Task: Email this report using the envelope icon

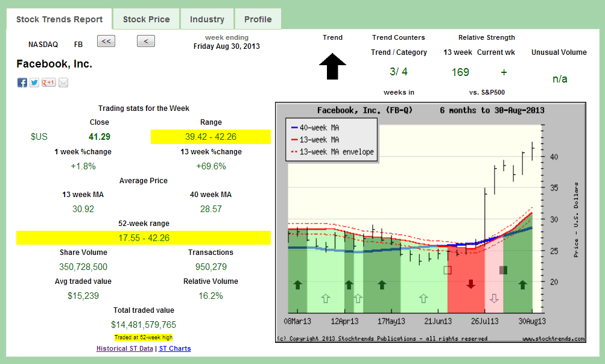Action: [x=63, y=83]
